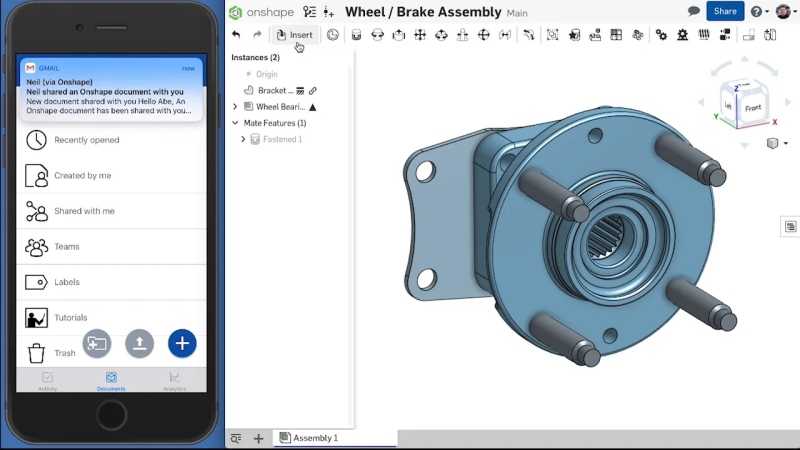The image size is (800, 450).
Task: Click the Replicate tool icon
Action: point(595,35)
